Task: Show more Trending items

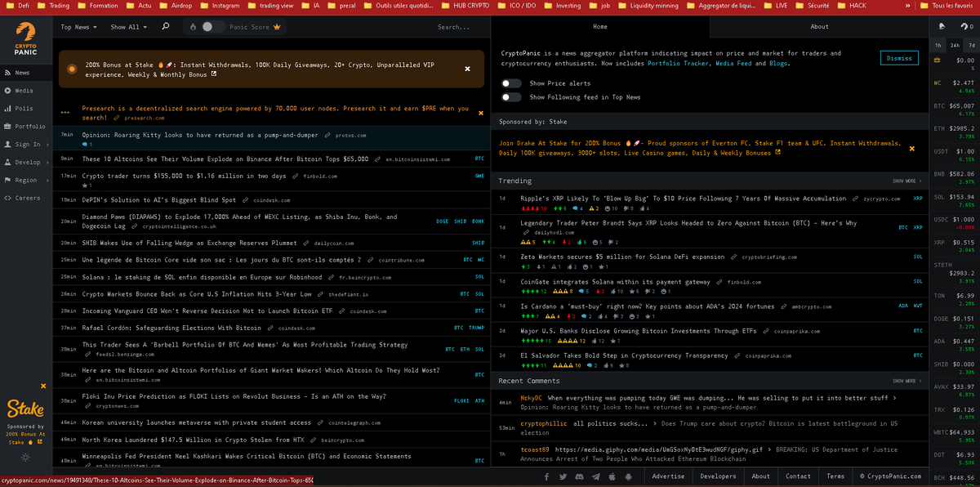Action: (x=907, y=181)
